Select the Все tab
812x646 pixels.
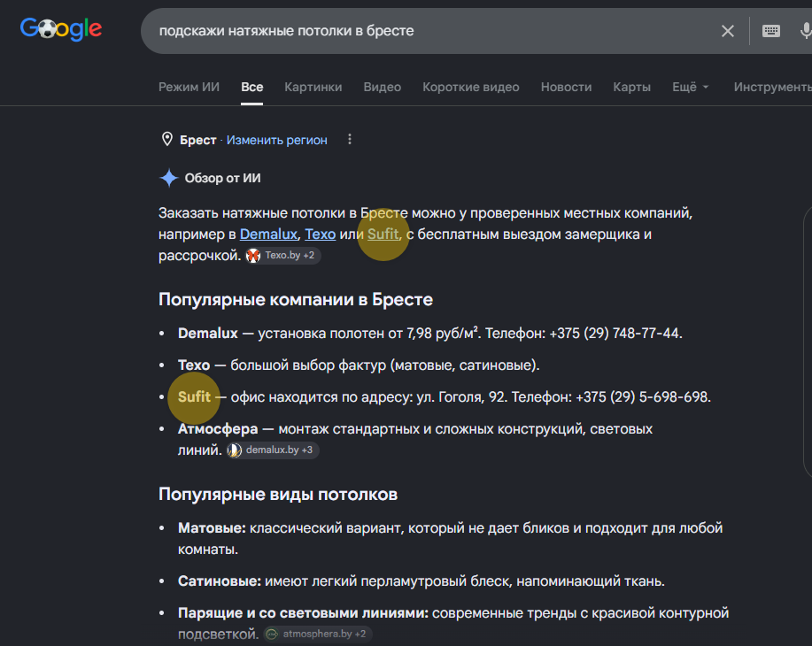click(251, 87)
